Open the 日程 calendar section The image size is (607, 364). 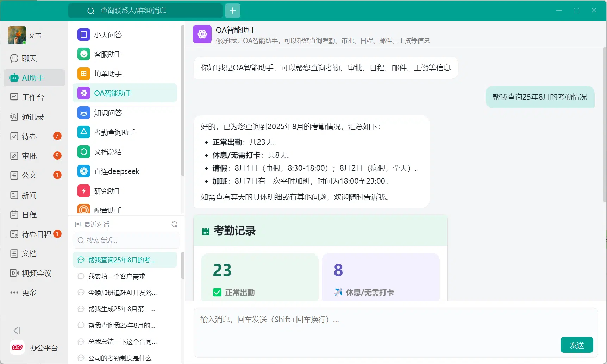point(34,214)
